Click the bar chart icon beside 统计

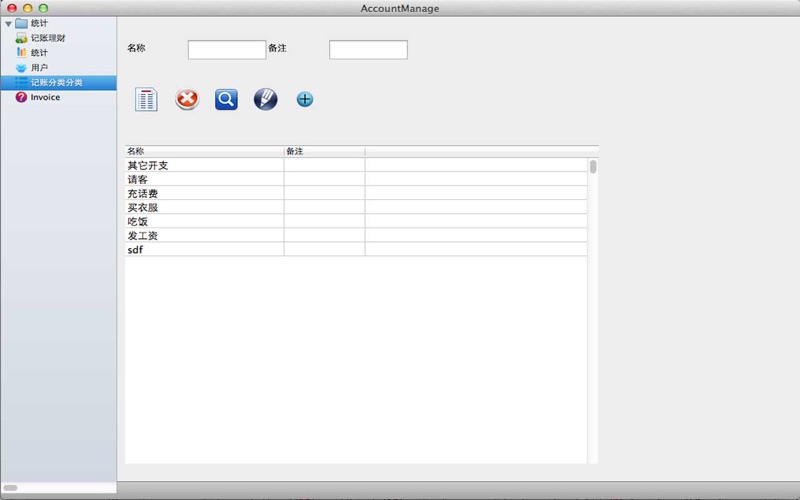[x=21, y=52]
